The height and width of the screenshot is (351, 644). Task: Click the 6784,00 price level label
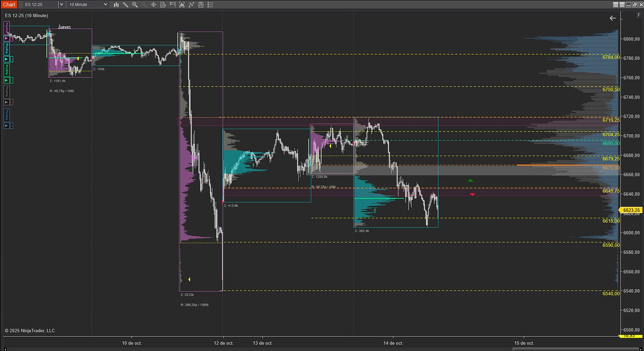(611, 57)
